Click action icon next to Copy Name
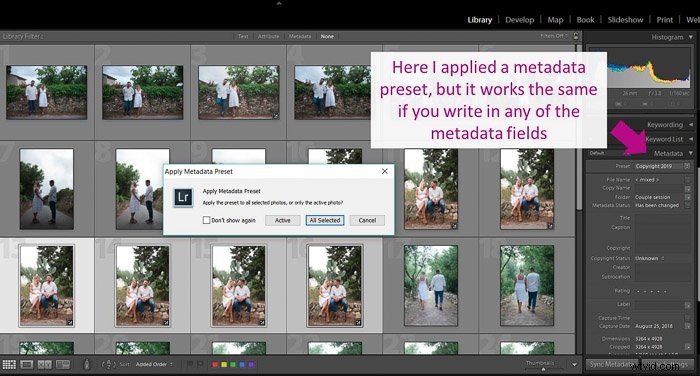Image resolution: width=700 pixels, height=376 pixels. point(688,188)
